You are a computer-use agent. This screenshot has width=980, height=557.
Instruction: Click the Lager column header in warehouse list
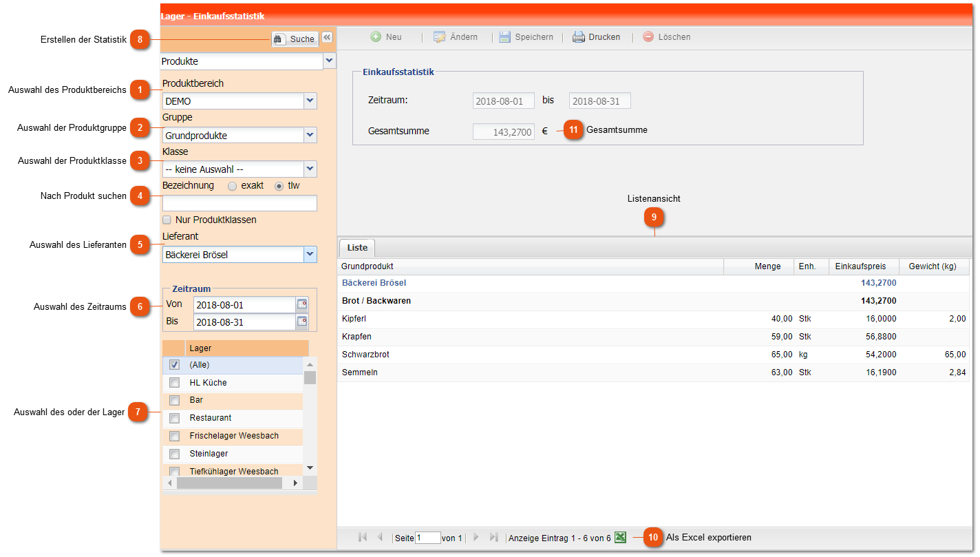246,348
